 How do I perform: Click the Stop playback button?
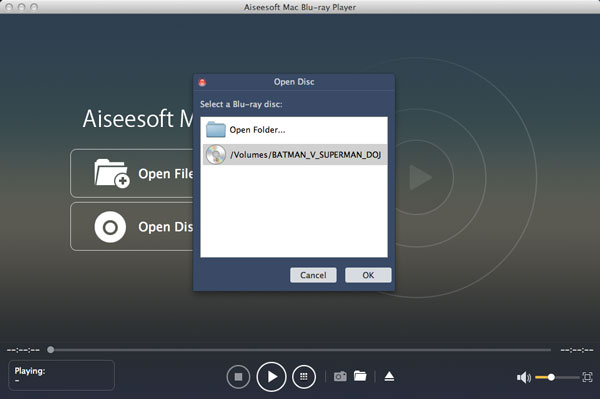[238, 377]
